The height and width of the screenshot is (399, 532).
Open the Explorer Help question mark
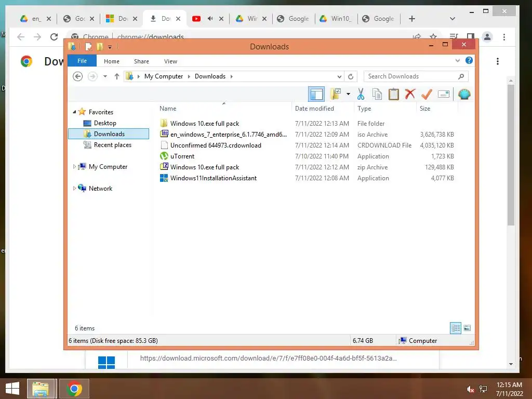(x=469, y=60)
